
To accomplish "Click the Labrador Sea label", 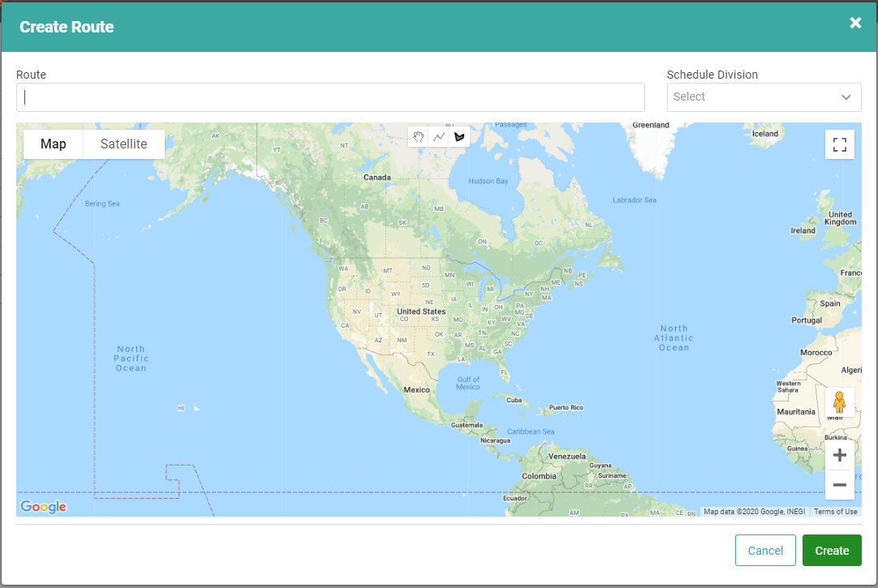I will click(x=634, y=200).
